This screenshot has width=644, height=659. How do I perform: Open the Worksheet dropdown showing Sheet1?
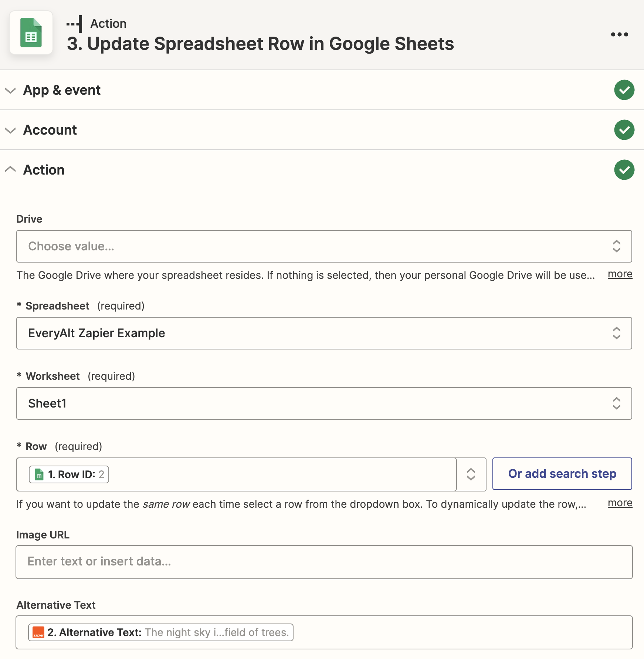(x=324, y=403)
